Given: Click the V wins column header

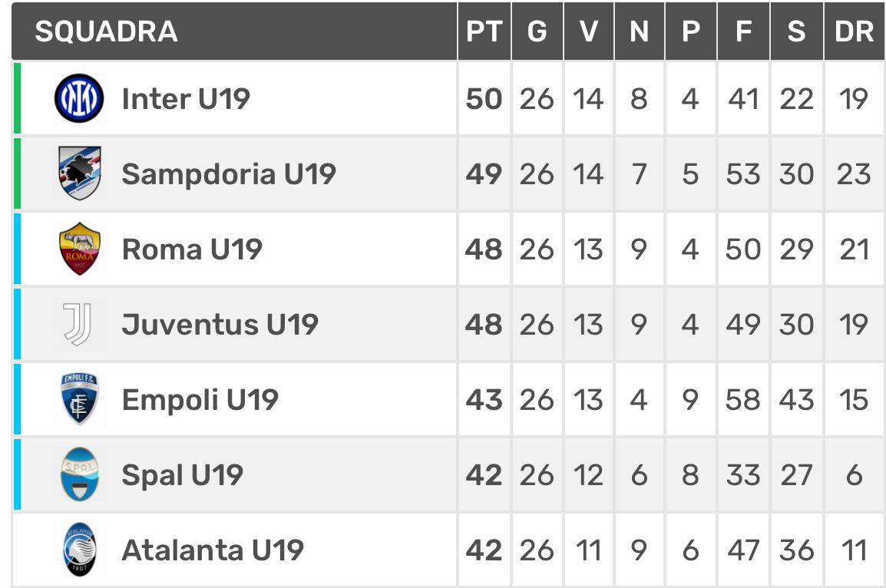Looking at the screenshot, I should click(589, 31).
